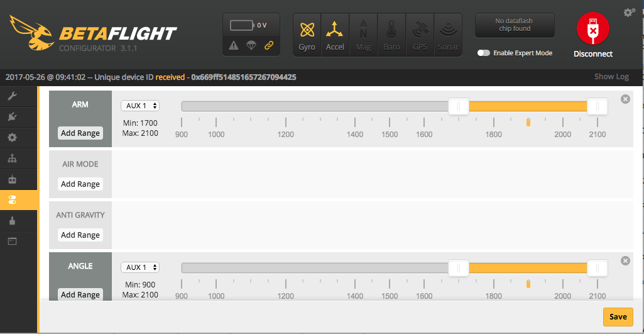Open the CLI tab terminal icon
Image resolution: width=644 pixels, height=334 pixels.
click(13, 242)
